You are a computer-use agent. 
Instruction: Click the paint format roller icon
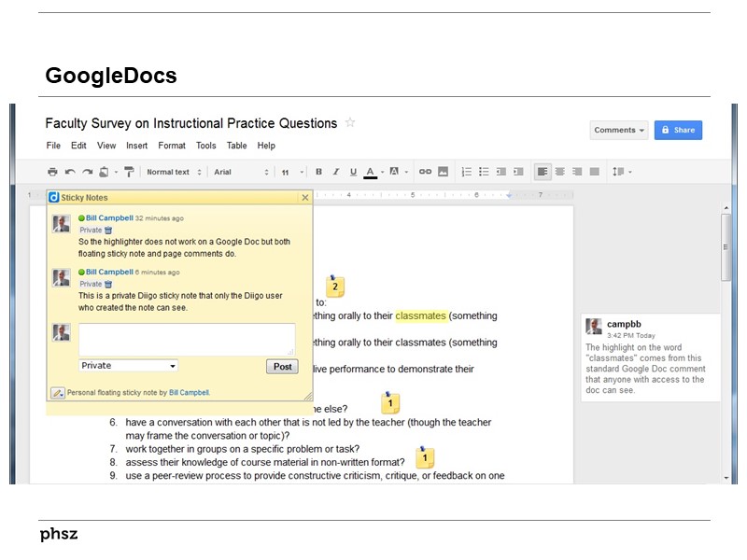coord(129,172)
